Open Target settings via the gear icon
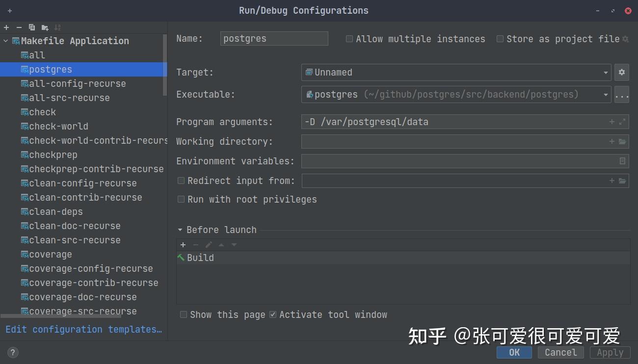 [621, 72]
